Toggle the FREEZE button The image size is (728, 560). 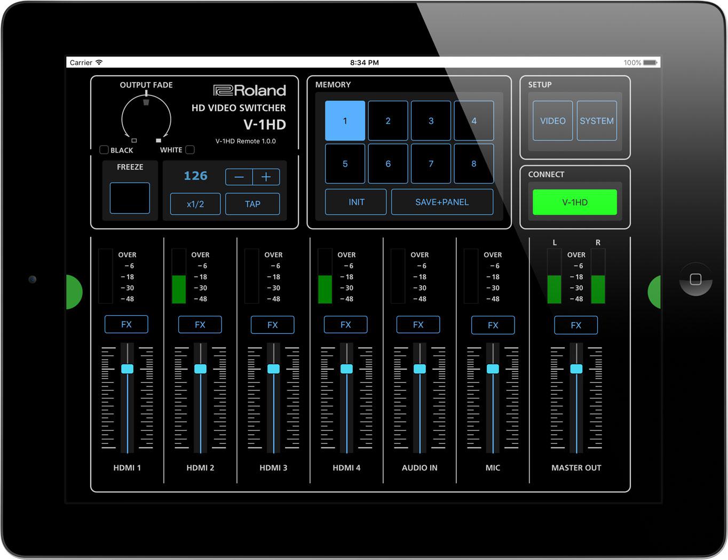coord(130,198)
